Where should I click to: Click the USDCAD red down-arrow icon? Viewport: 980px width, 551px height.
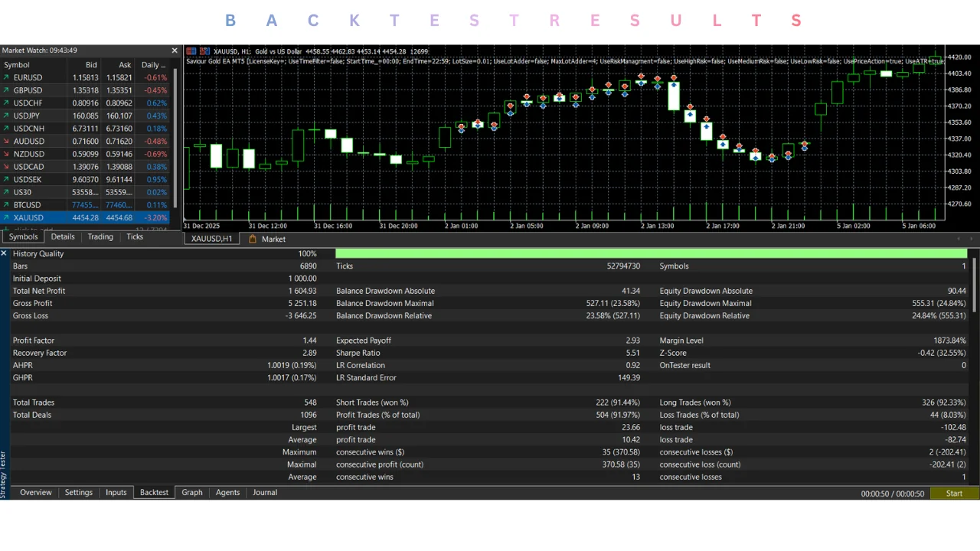[x=7, y=167]
